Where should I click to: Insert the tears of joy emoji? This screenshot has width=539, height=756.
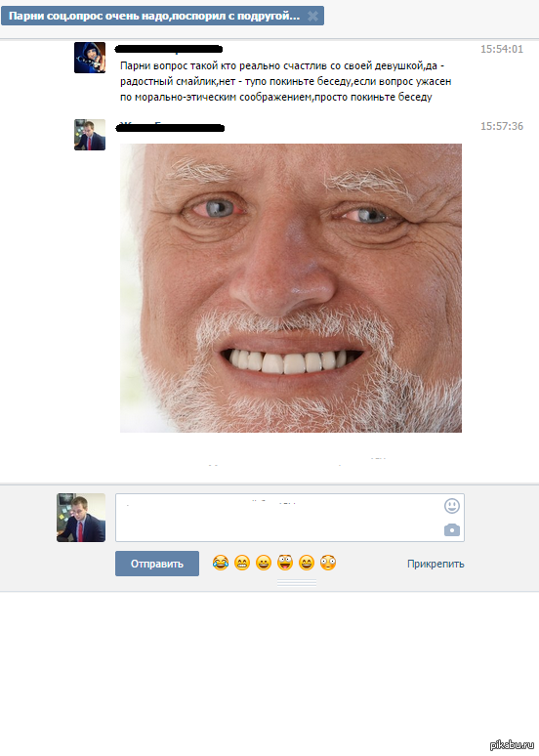point(221,563)
